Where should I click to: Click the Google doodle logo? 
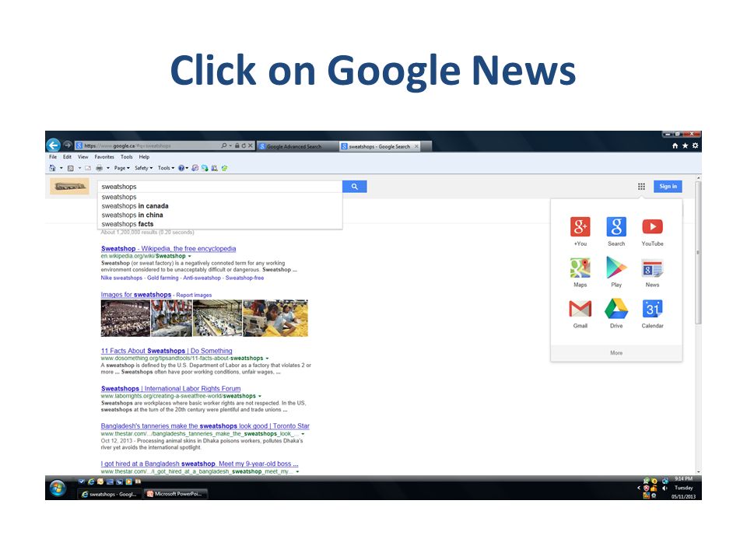click(69, 186)
